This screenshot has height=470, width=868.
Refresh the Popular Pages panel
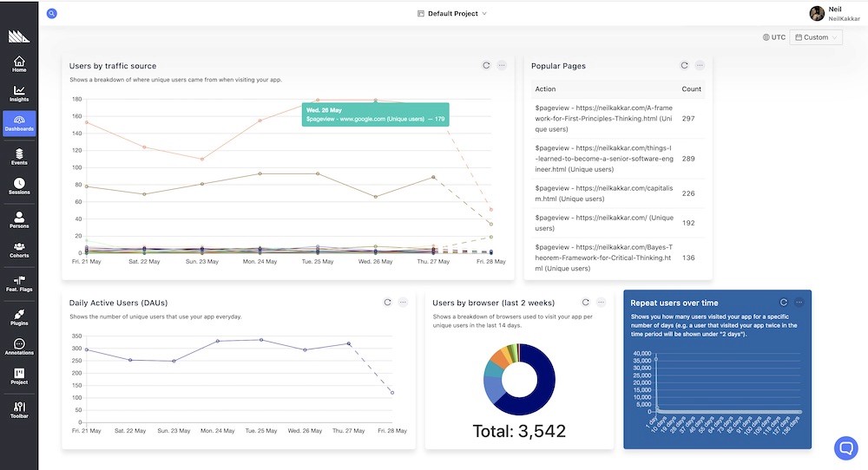click(x=684, y=65)
